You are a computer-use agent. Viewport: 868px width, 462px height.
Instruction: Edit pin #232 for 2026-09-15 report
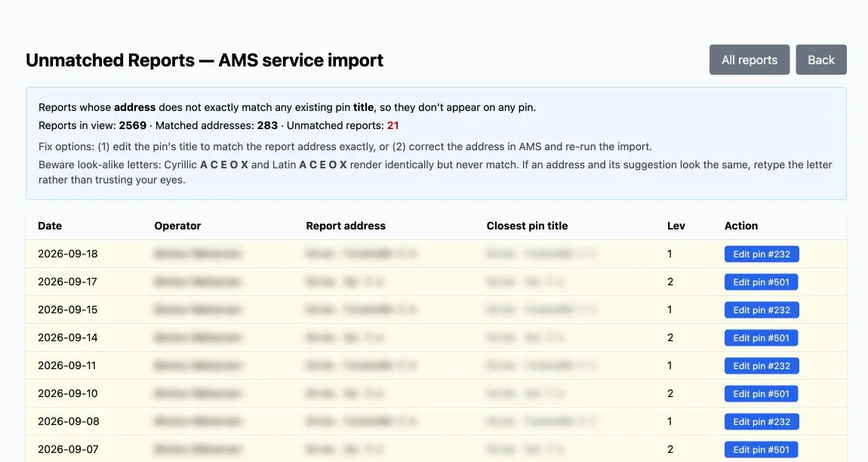coord(761,310)
